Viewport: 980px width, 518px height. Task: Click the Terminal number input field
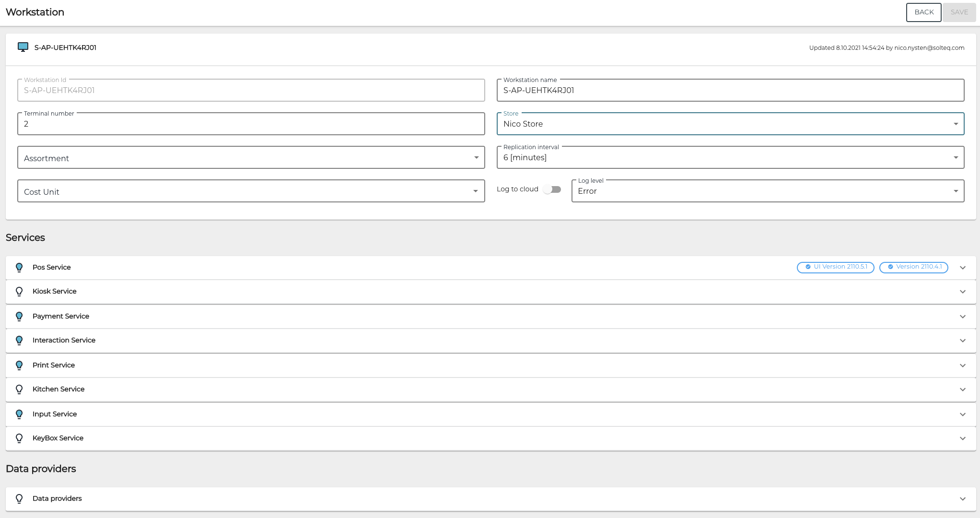(251, 124)
